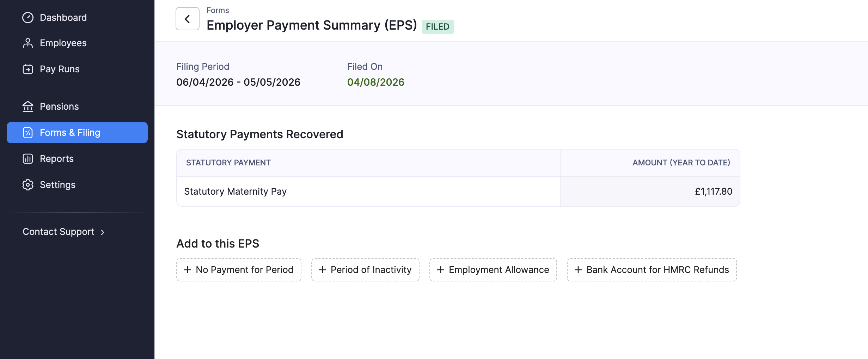Screen dimensions: 868x359
Task: Click the Add to this EPS heading
Action: pyautogui.click(x=218, y=244)
